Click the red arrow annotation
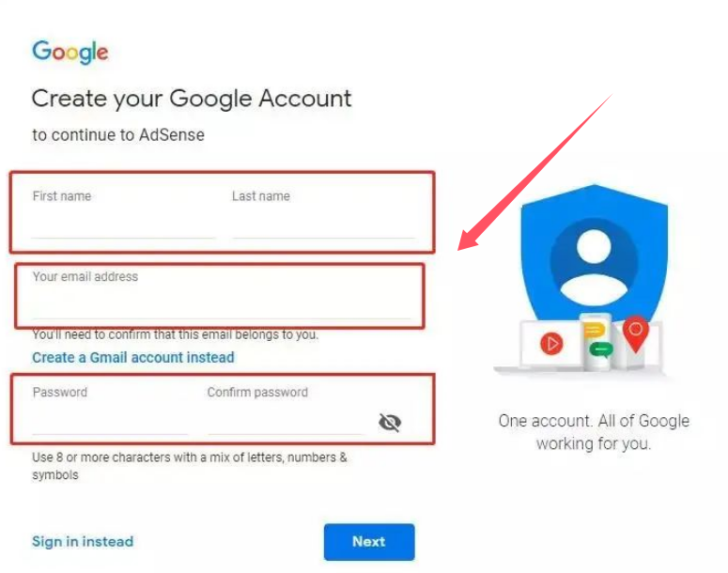The height and width of the screenshot is (573, 728). [x=534, y=173]
